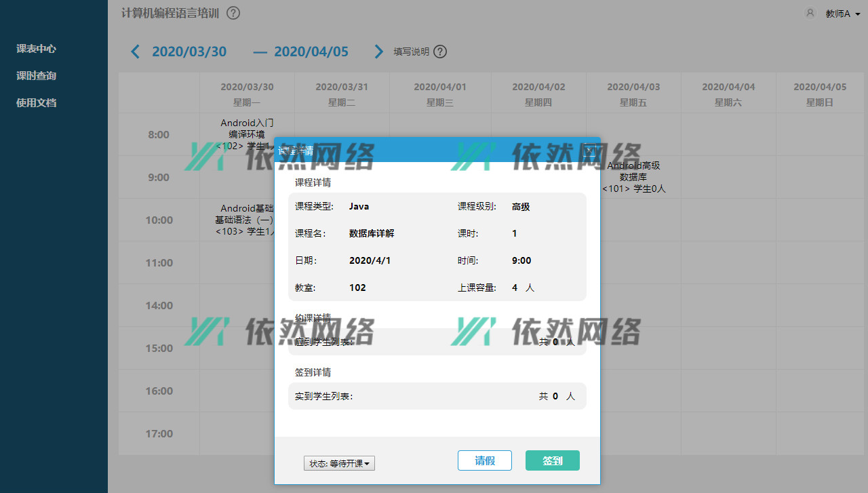This screenshot has height=493, width=868.
Task: Open the 教师A user dropdown
Action: pos(843,14)
